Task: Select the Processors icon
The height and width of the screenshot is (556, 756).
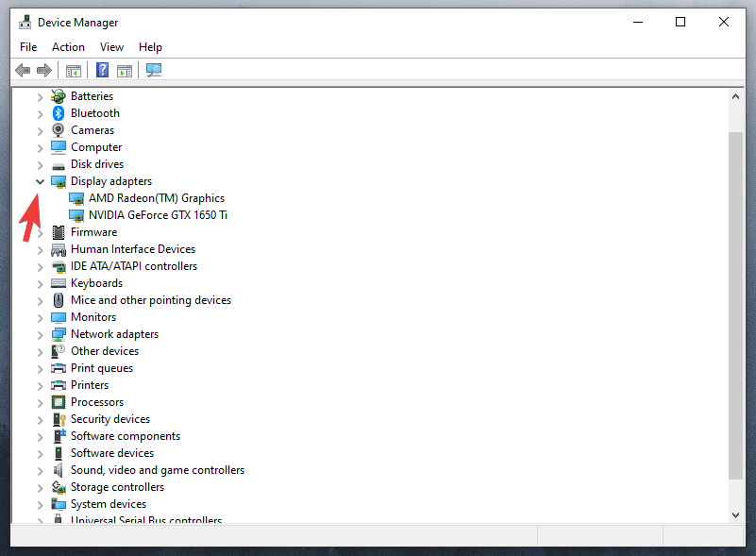Action: click(x=59, y=402)
